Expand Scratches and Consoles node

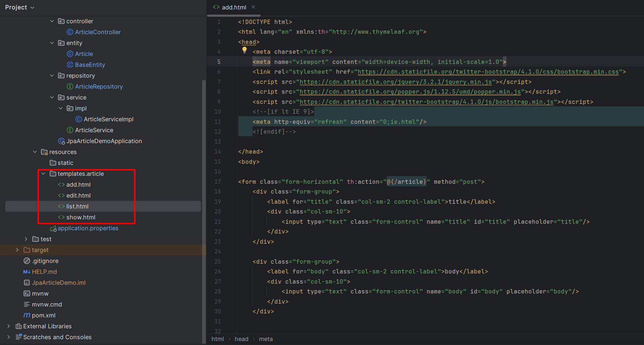(9, 337)
